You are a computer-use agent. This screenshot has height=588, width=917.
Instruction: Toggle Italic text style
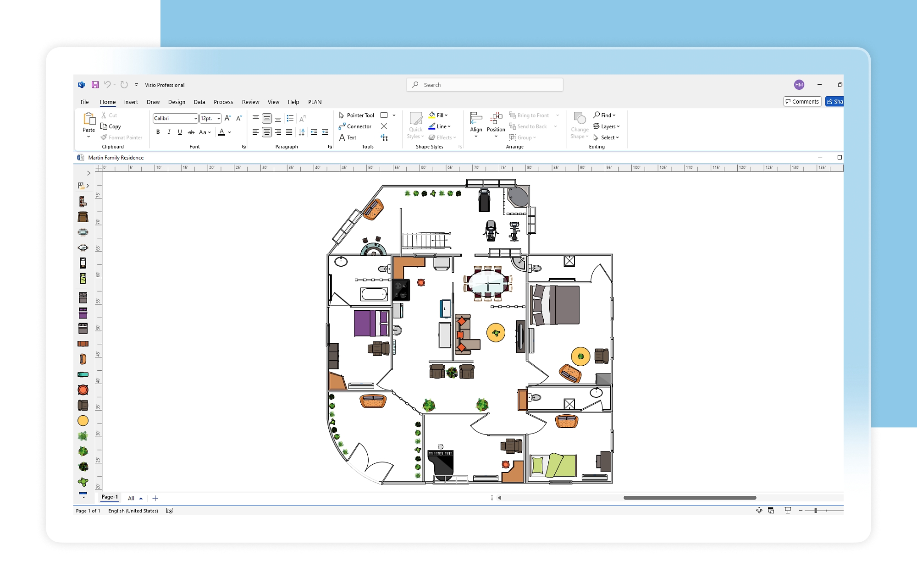click(169, 132)
